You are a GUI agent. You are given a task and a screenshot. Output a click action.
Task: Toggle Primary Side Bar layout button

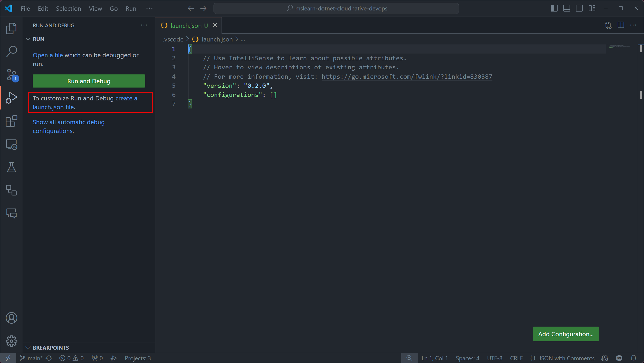coord(554,8)
